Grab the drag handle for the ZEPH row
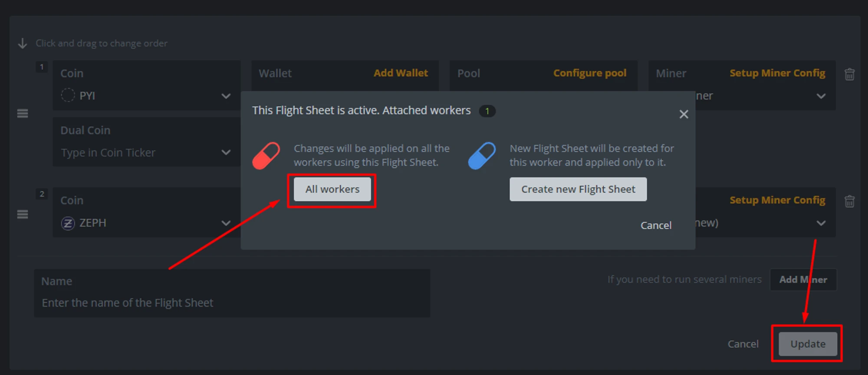868x375 pixels. [23, 215]
